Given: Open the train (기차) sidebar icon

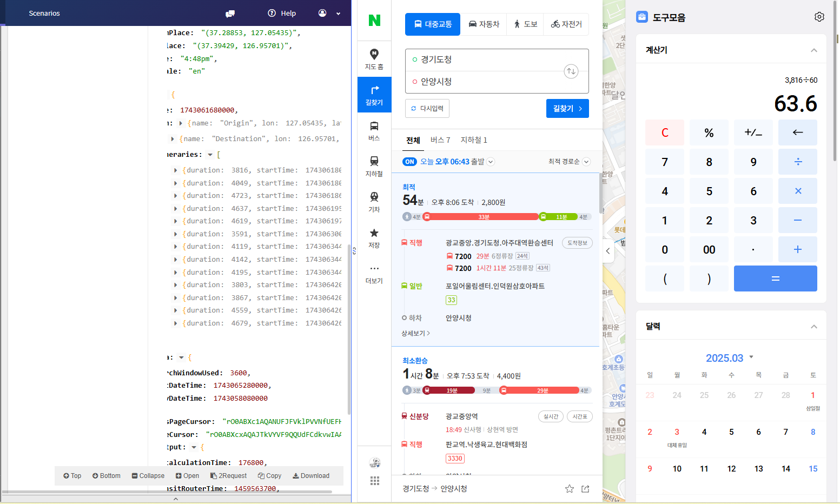Looking at the screenshot, I should [x=374, y=202].
